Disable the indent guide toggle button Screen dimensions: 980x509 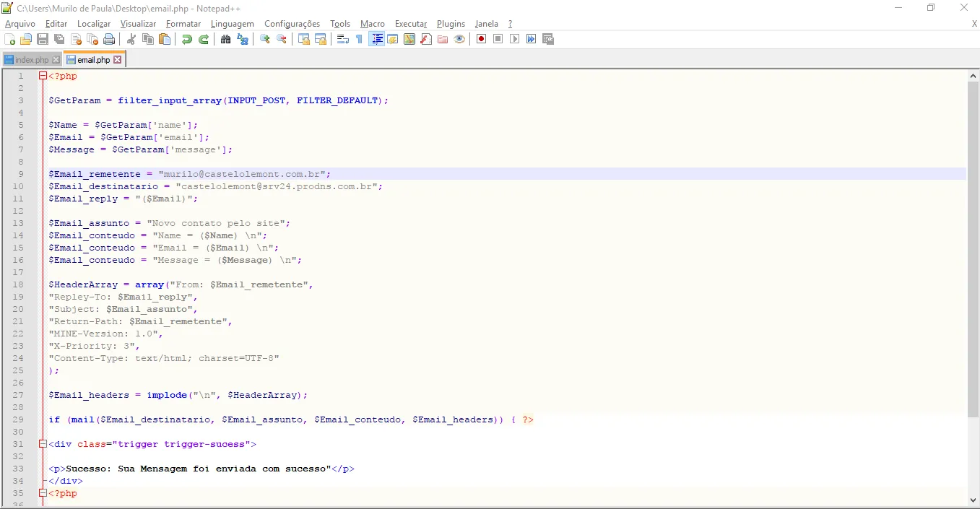point(376,39)
